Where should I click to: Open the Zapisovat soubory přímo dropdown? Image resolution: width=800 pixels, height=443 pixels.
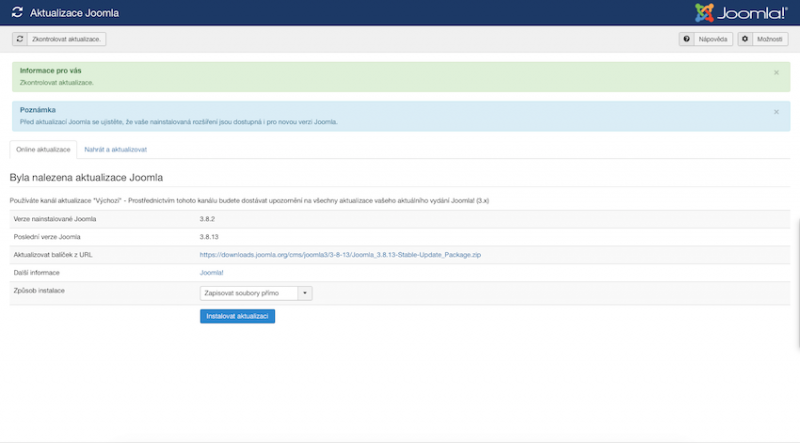[x=256, y=293]
